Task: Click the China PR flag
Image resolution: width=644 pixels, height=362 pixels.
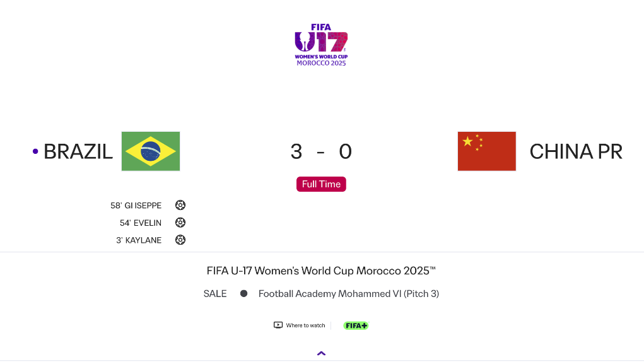Action: pyautogui.click(x=486, y=151)
